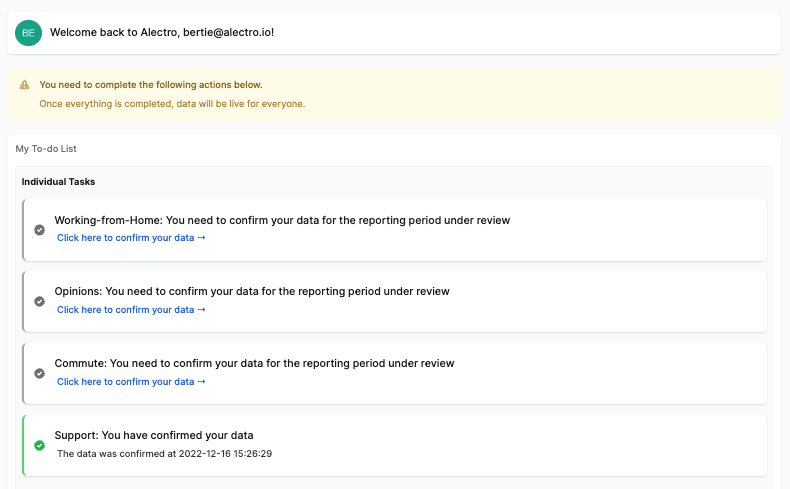Image resolution: width=790 pixels, height=489 pixels.
Task: Open the Working-from-Home confirm your data link
Action: coord(131,238)
